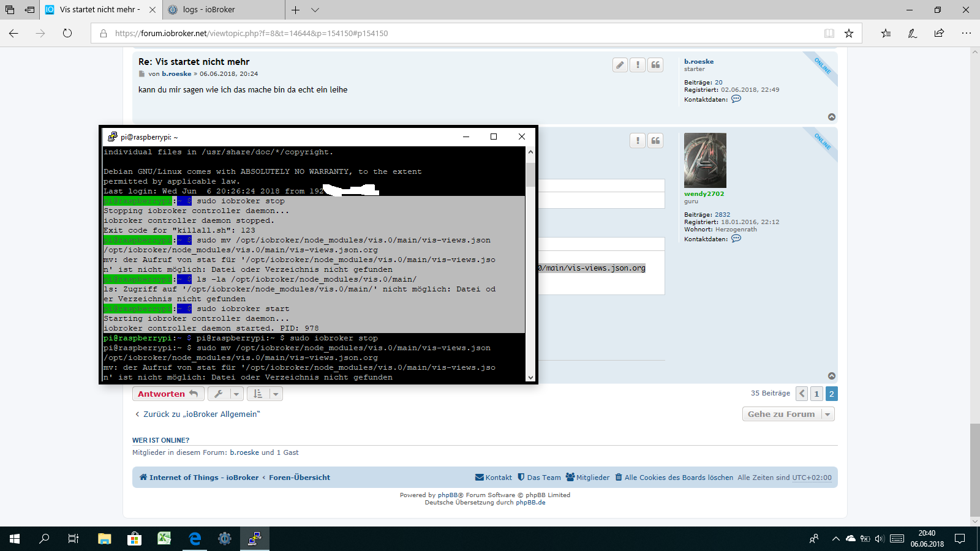
Task: Open PuTTY window system menu icon
Action: tap(112, 137)
